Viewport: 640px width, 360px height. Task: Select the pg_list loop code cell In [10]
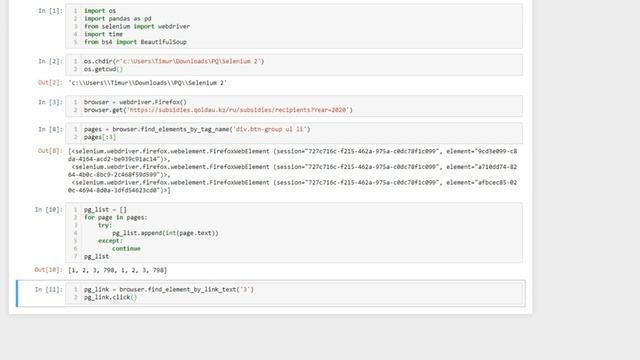[x=294, y=233]
